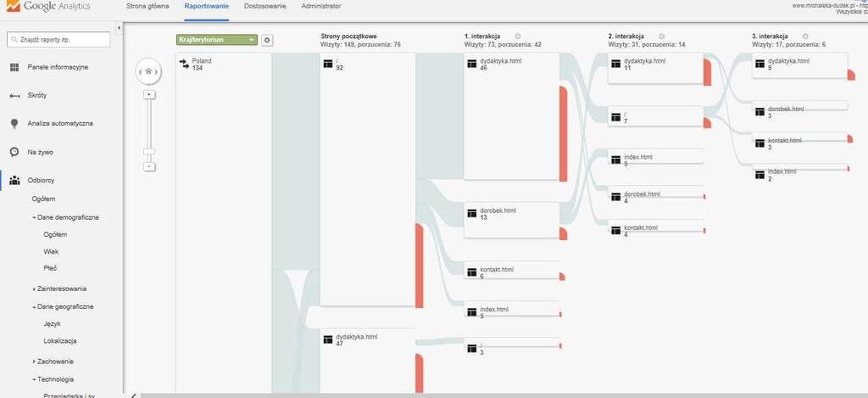Image resolution: width=868 pixels, height=398 pixels.
Task: Click the flow zoom-out minus button
Action: click(149, 166)
